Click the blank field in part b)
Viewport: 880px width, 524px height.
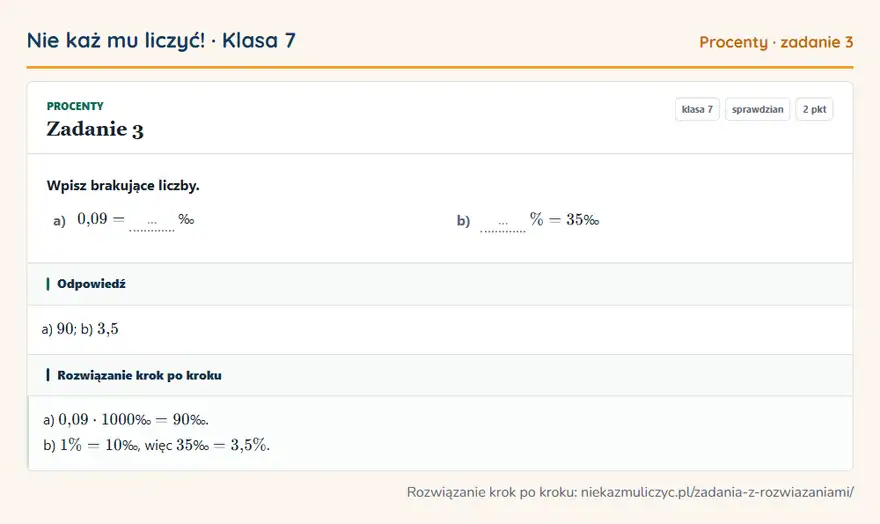click(x=503, y=223)
